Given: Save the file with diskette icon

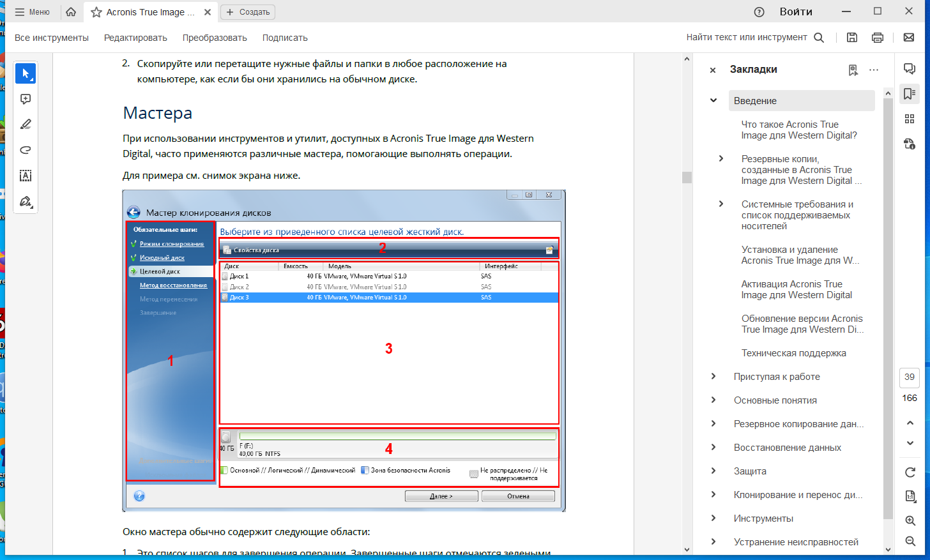Looking at the screenshot, I should [852, 38].
